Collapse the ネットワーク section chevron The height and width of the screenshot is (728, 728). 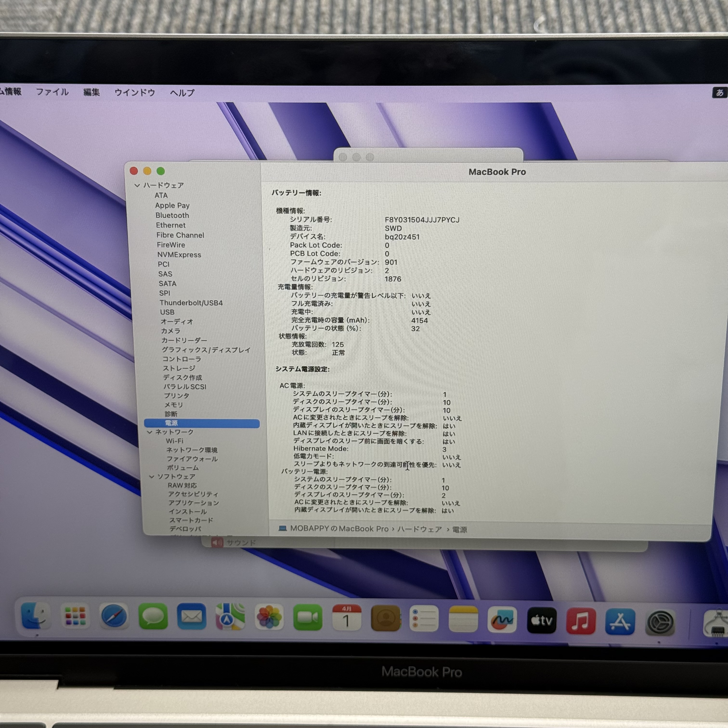(149, 432)
